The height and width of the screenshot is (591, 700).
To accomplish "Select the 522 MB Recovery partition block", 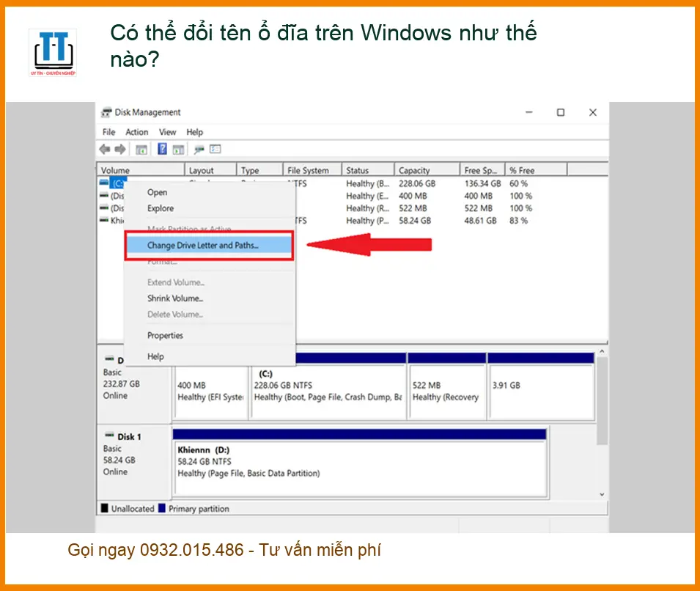I will [447, 386].
